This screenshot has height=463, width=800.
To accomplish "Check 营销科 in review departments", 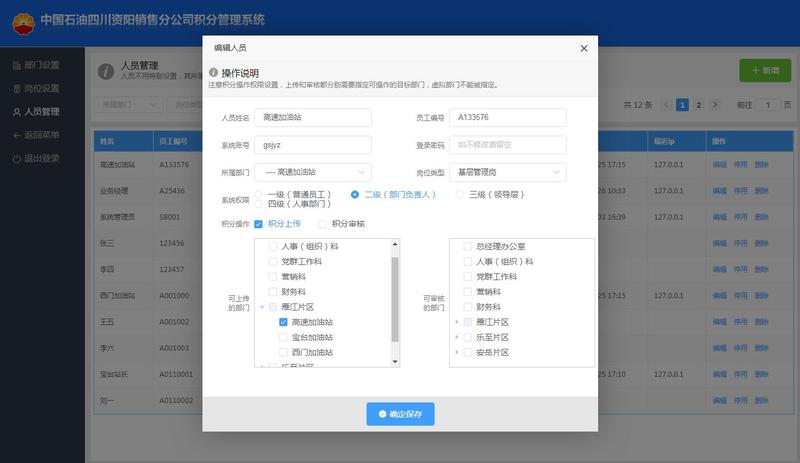I will tap(467, 292).
